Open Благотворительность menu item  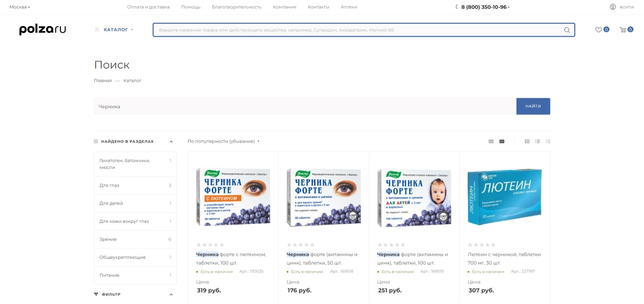point(237,7)
